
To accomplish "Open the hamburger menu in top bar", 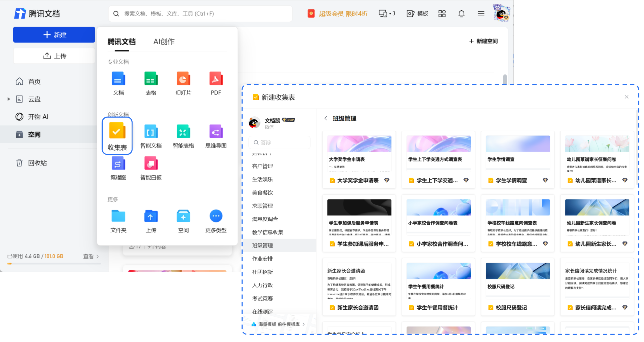I will [481, 14].
